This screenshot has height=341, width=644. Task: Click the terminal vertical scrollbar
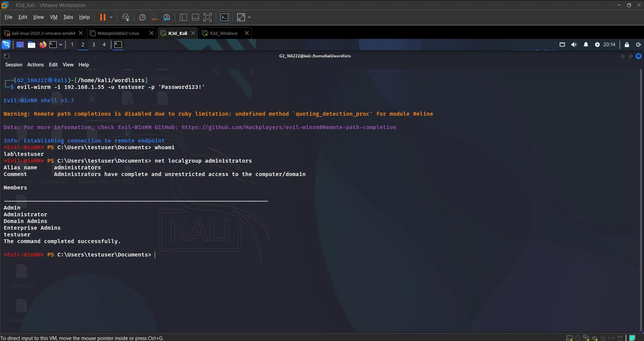[641, 200]
